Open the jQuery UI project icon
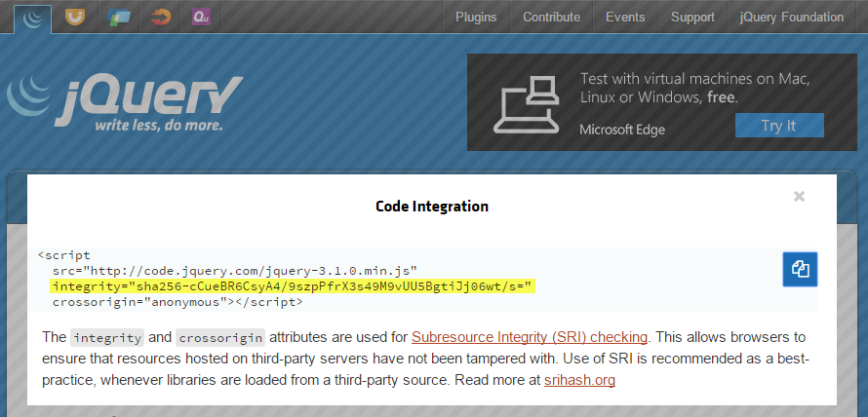The image size is (868, 417). pos(75,17)
